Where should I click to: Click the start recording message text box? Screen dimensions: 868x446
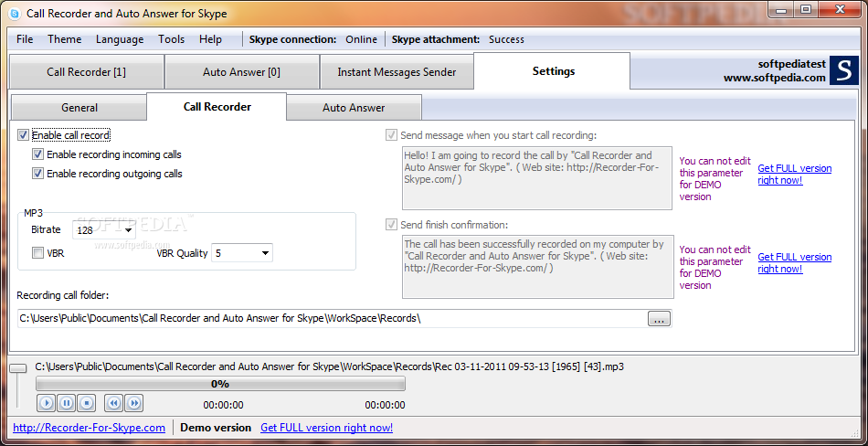pyautogui.click(x=536, y=178)
